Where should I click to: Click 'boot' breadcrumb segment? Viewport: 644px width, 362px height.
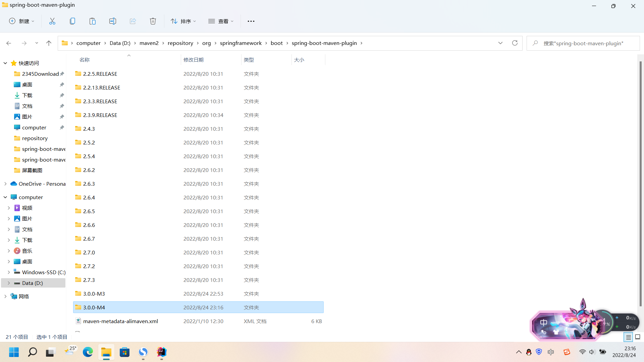point(277,43)
